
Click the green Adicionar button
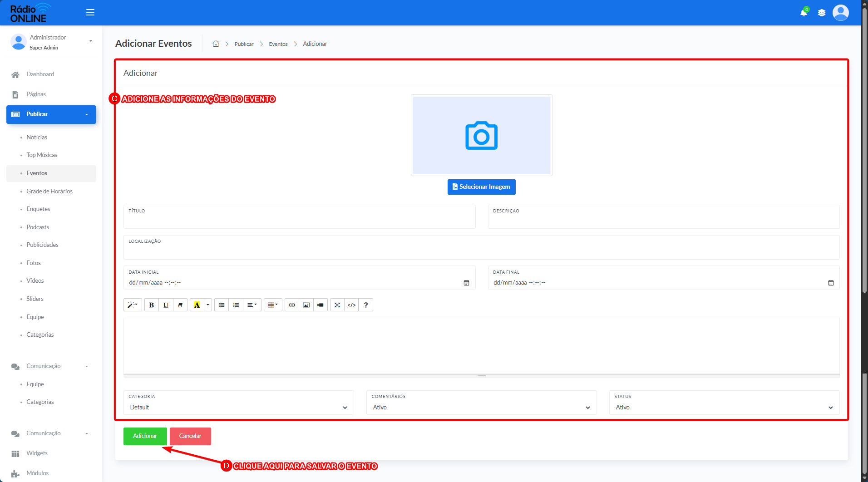tap(145, 436)
